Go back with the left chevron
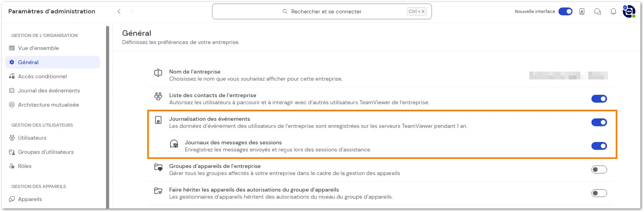644x212 pixels. click(119, 11)
